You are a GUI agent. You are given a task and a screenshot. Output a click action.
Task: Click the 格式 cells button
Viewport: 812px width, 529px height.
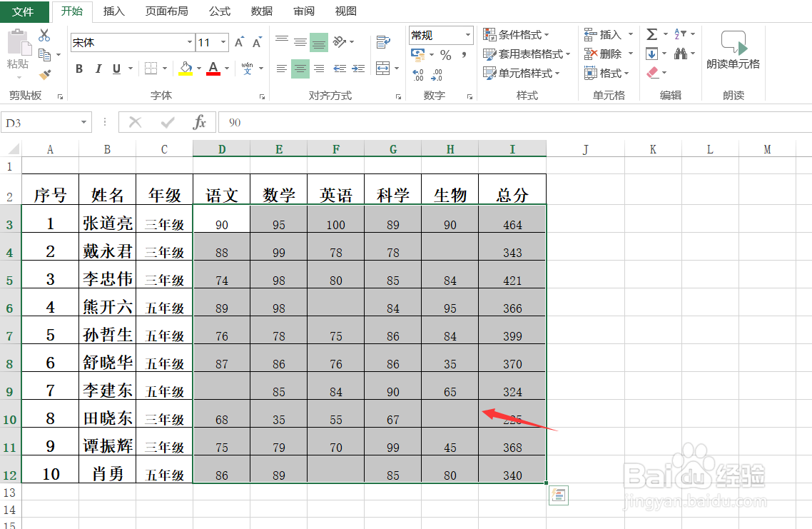tap(607, 74)
